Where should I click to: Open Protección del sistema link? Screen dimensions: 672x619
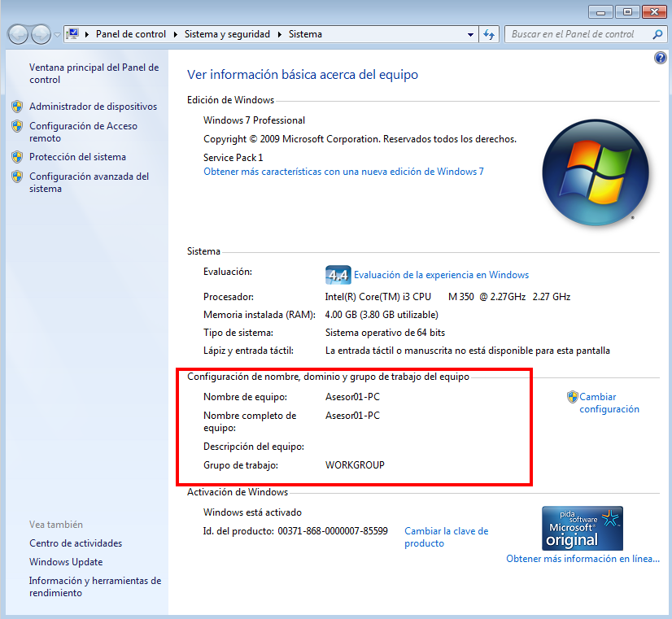(x=77, y=157)
